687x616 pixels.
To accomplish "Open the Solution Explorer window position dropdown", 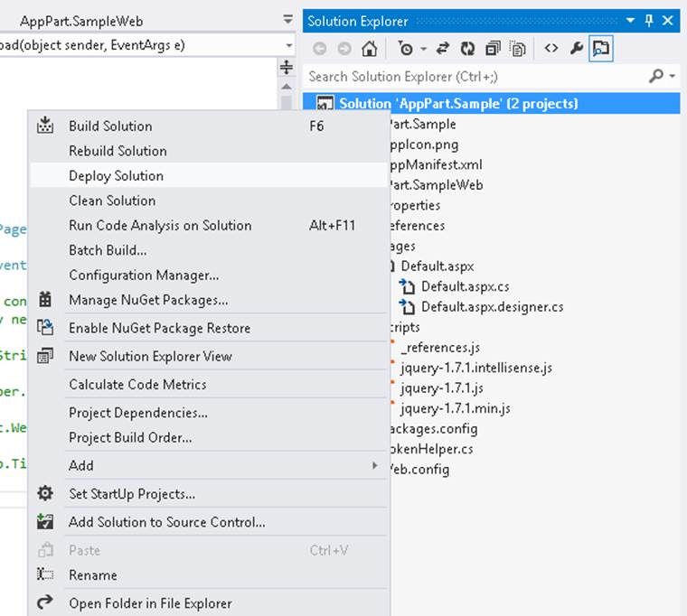I will (630, 20).
